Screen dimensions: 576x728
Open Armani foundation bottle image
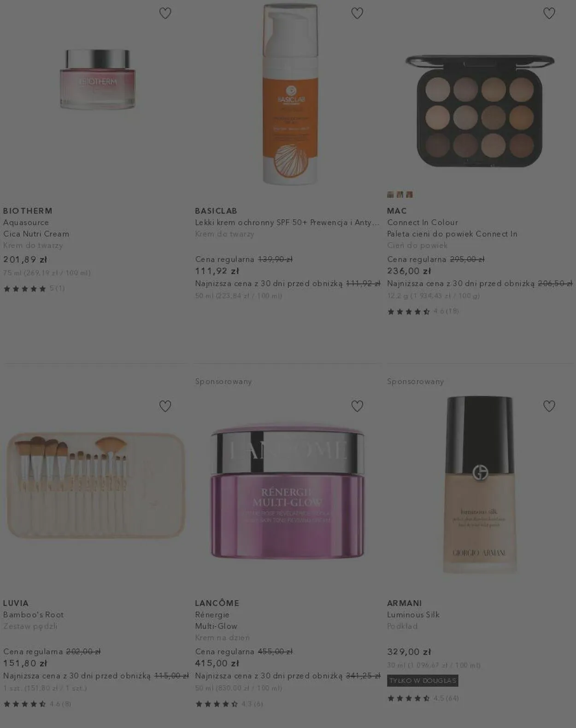(x=480, y=485)
